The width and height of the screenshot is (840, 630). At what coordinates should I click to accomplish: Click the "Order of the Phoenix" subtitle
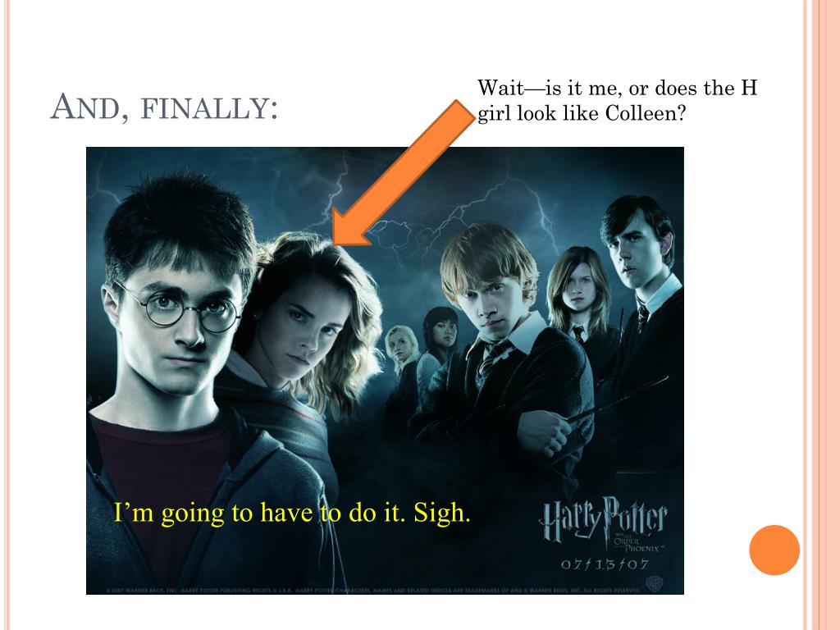pos(638,544)
